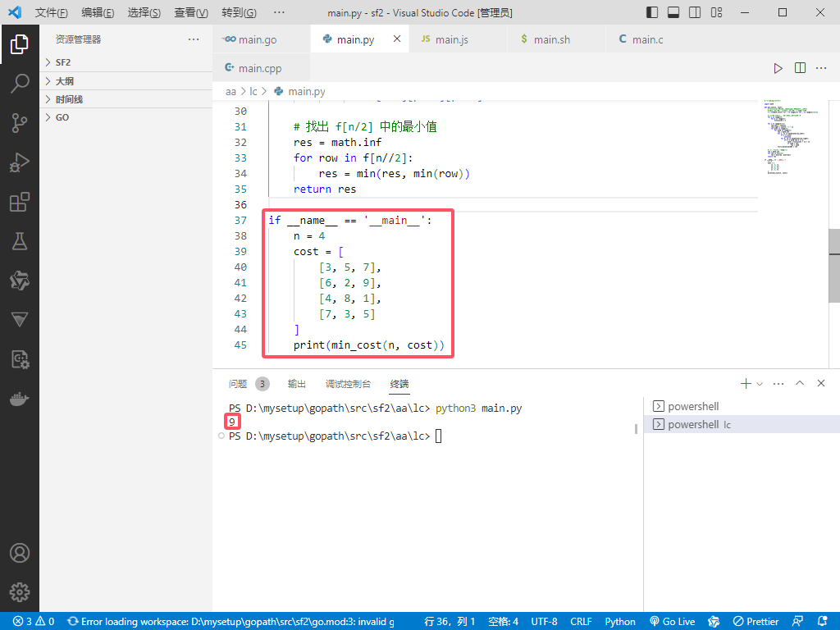The width and height of the screenshot is (840, 630).
Task: Open the Manage gear settings icon
Action: click(20, 592)
